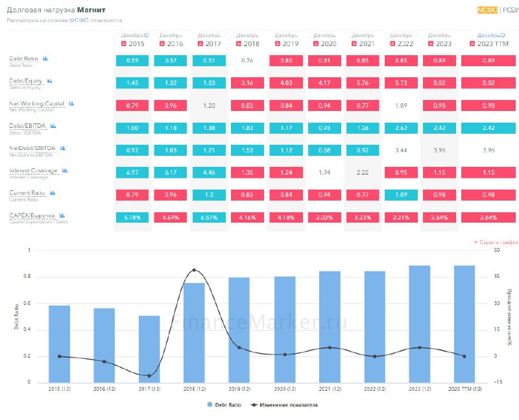The height and width of the screenshot is (420, 519).
Task: Open the chart icon next to Debt Ratio
Action: click(45, 58)
